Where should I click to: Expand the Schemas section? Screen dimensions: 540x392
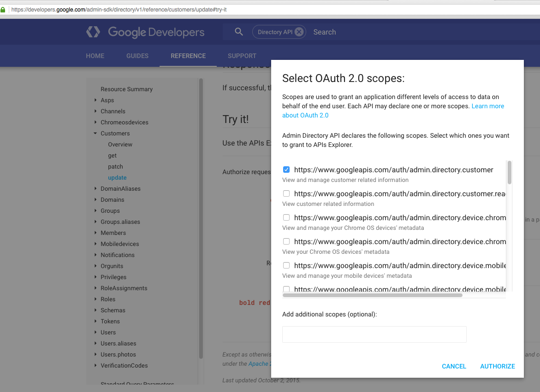click(x=95, y=310)
